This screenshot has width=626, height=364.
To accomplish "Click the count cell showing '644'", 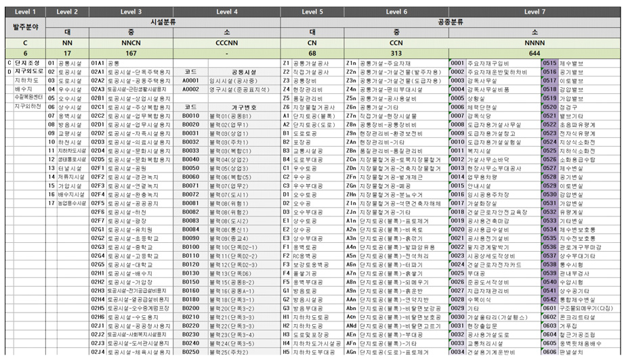I will [x=535, y=53].
